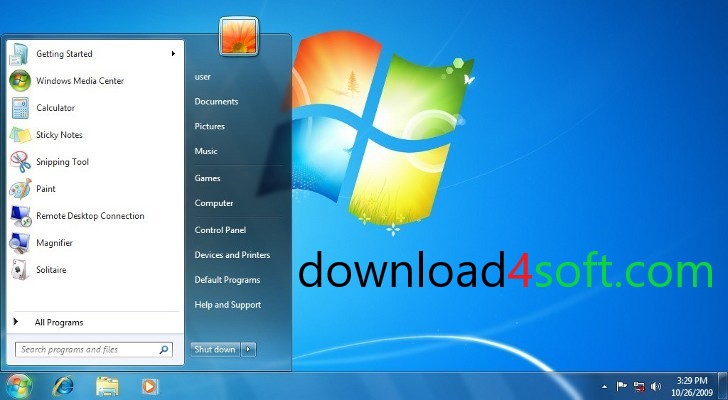
Task: Select the Magnifier label
Action: pyautogui.click(x=54, y=243)
